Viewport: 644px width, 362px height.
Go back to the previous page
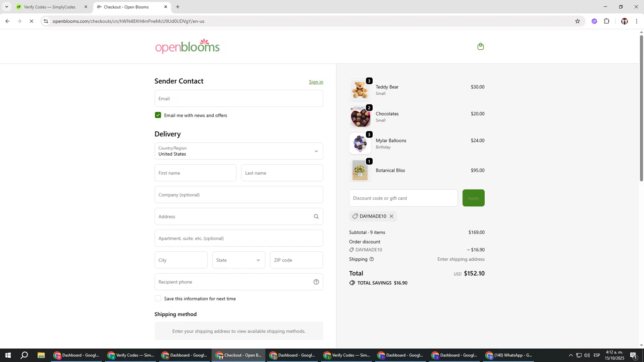7,21
